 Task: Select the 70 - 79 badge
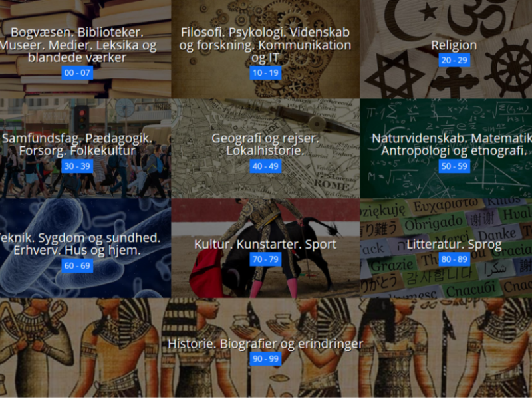tap(265, 259)
